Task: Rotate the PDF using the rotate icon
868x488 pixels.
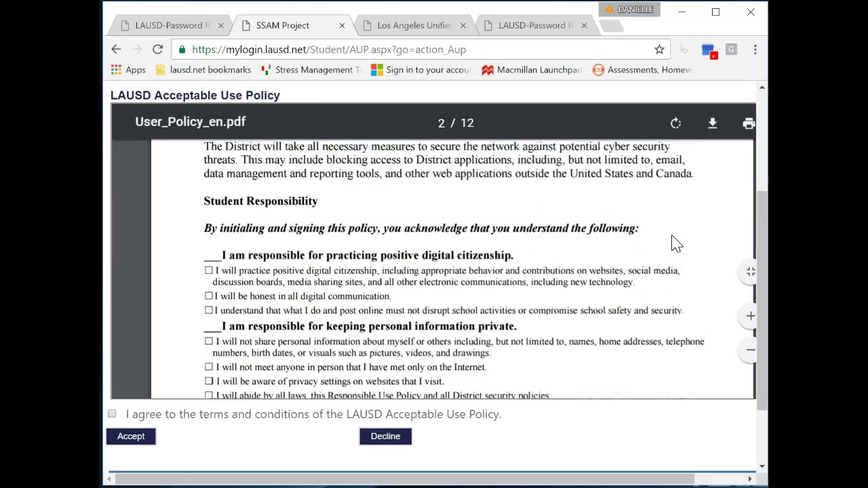Action: tap(675, 123)
